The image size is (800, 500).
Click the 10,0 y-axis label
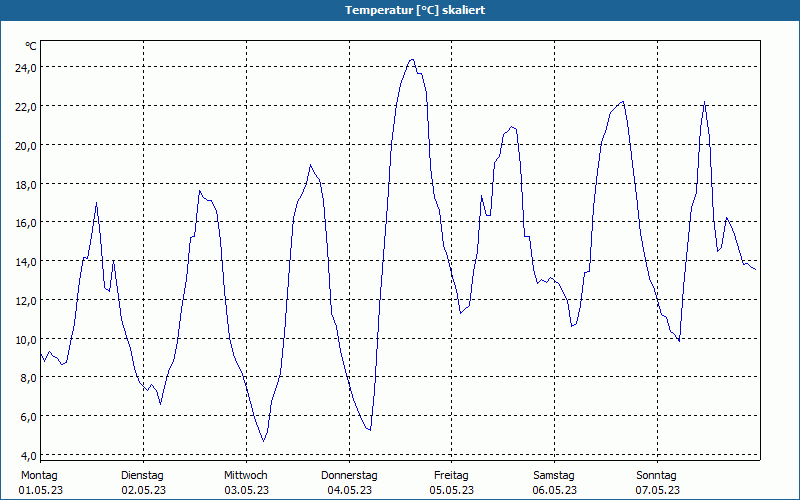(24, 339)
